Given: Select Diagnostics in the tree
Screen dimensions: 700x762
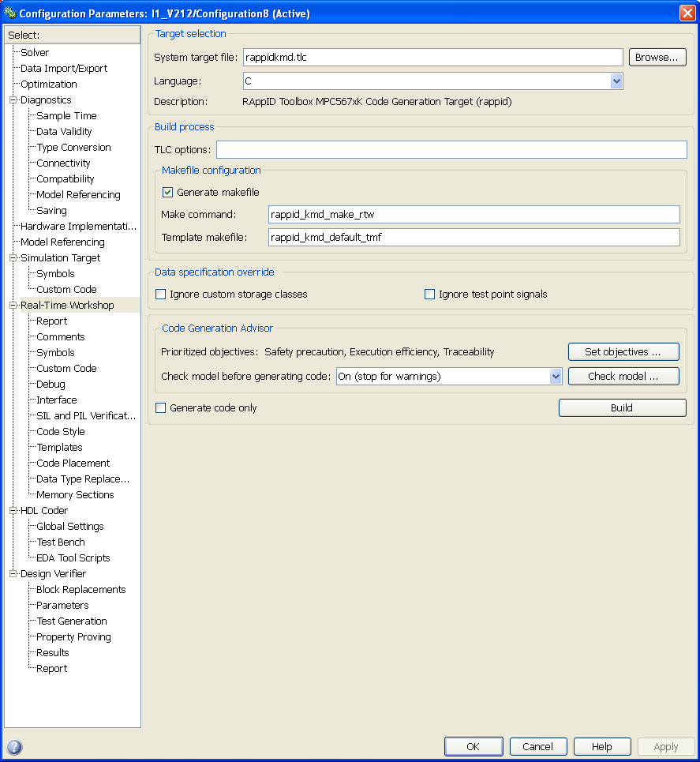Looking at the screenshot, I should pyautogui.click(x=46, y=100).
